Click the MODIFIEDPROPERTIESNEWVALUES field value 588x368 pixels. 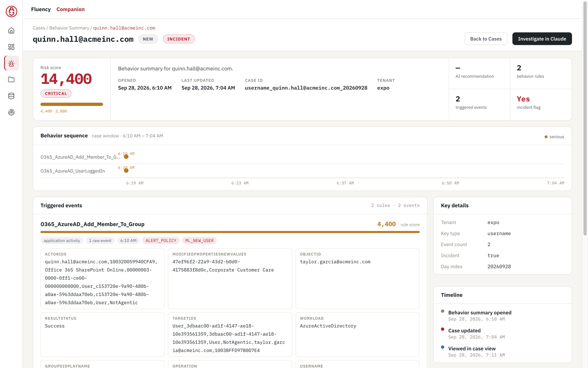[223, 266]
